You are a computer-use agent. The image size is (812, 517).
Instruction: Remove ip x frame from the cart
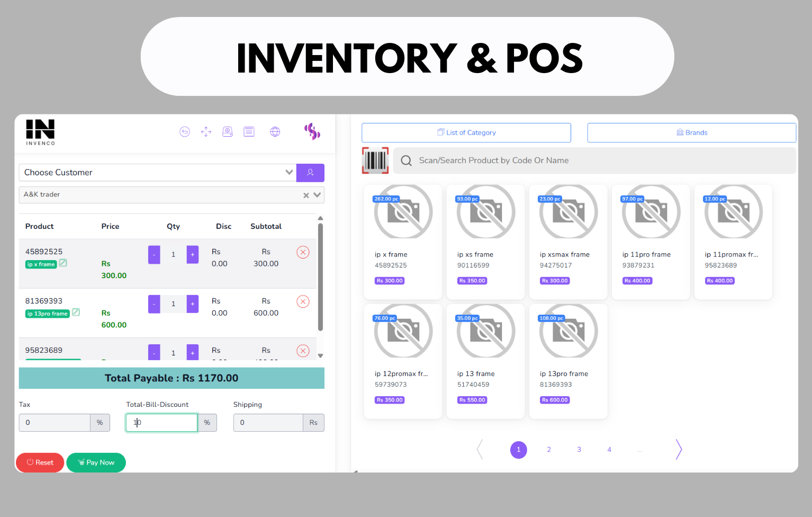point(303,252)
